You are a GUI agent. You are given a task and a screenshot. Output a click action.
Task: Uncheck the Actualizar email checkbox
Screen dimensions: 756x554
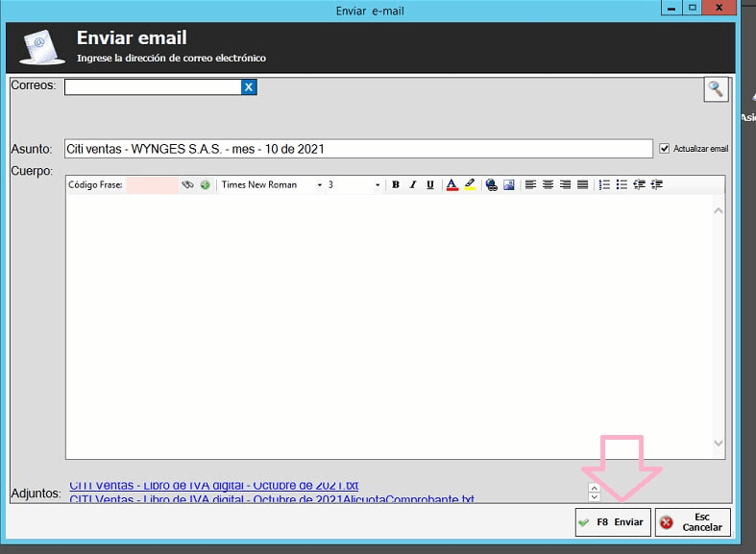[665, 149]
